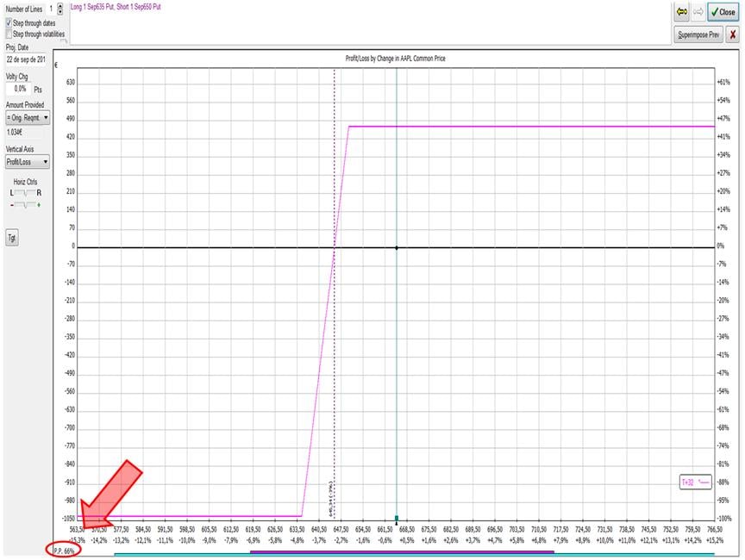Click the Tgt button

12,238
